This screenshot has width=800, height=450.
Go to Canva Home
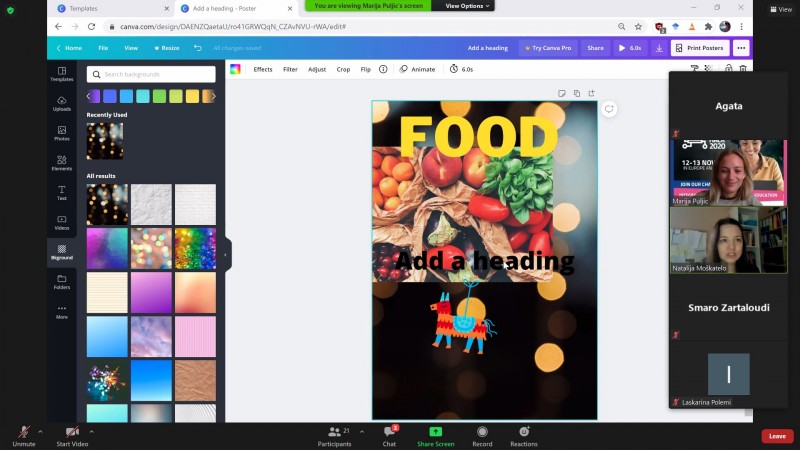tap(69, 48)
